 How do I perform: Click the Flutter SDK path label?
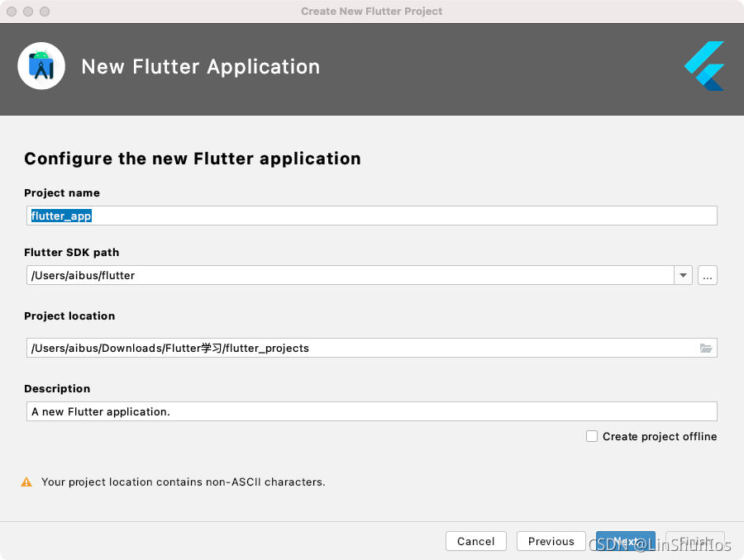click(x=72, y=252)
